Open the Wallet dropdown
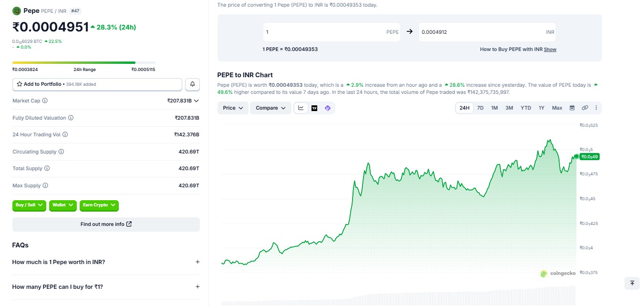 tap(63, 205)
